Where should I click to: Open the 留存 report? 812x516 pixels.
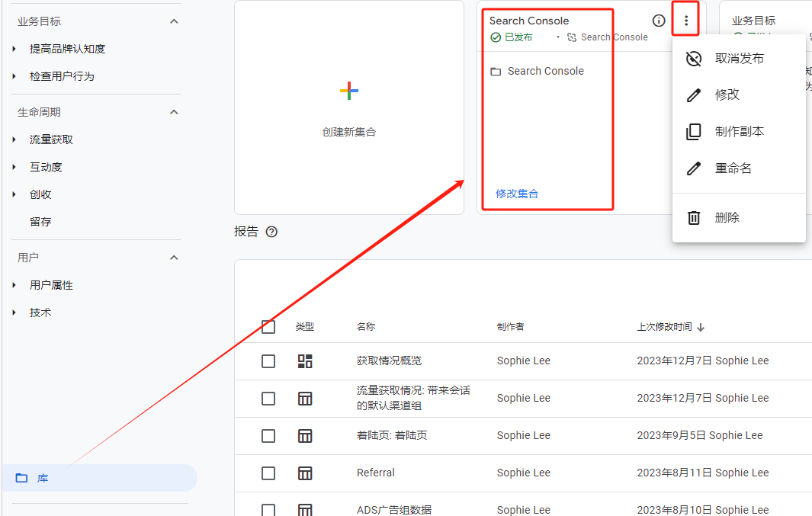coord(40,222)
